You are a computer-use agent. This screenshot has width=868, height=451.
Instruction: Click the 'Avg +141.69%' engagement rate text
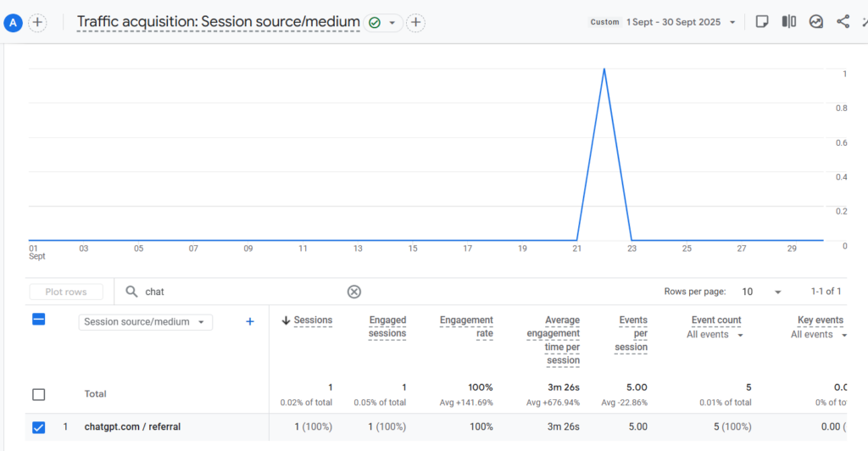[466, 403]
